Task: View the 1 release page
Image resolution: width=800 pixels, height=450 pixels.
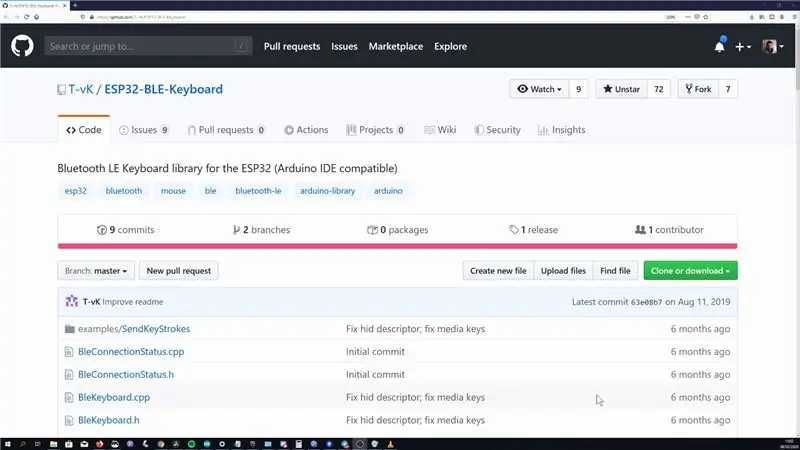Action: click(533, 230)
